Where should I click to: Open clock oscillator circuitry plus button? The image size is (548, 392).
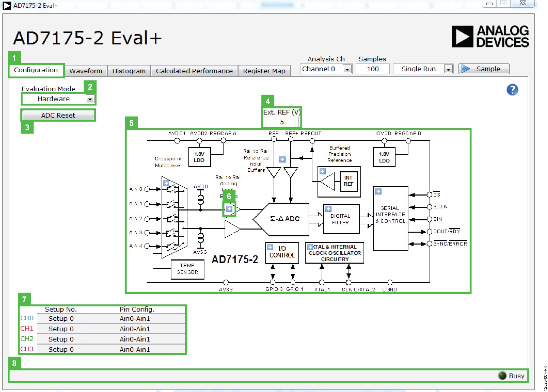pos(310,247)
